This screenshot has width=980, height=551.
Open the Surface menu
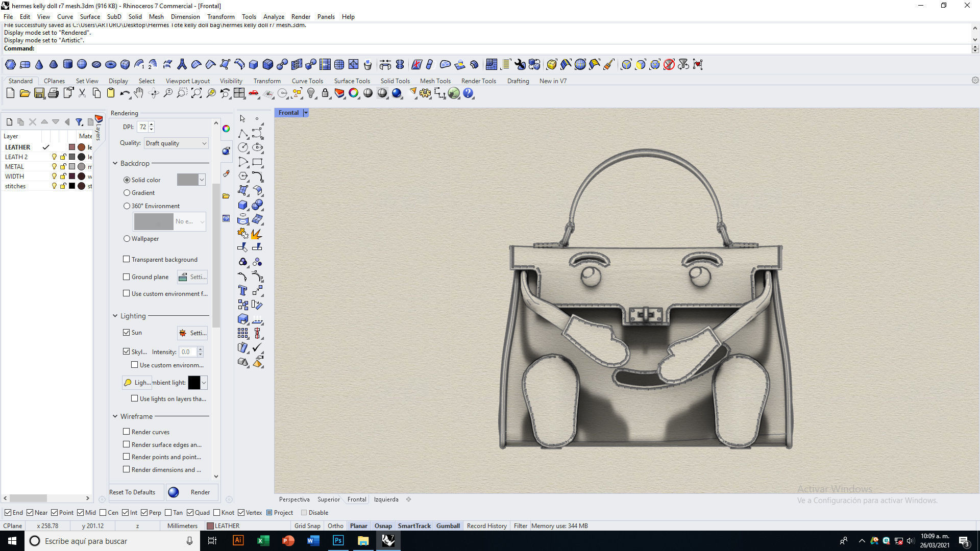(x=90, y=17)
